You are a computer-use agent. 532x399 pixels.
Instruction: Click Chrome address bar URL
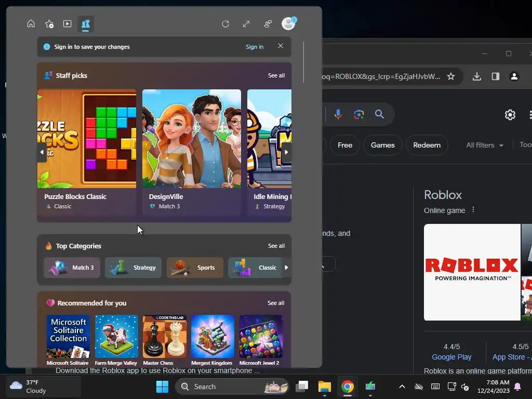coord(381,77)
